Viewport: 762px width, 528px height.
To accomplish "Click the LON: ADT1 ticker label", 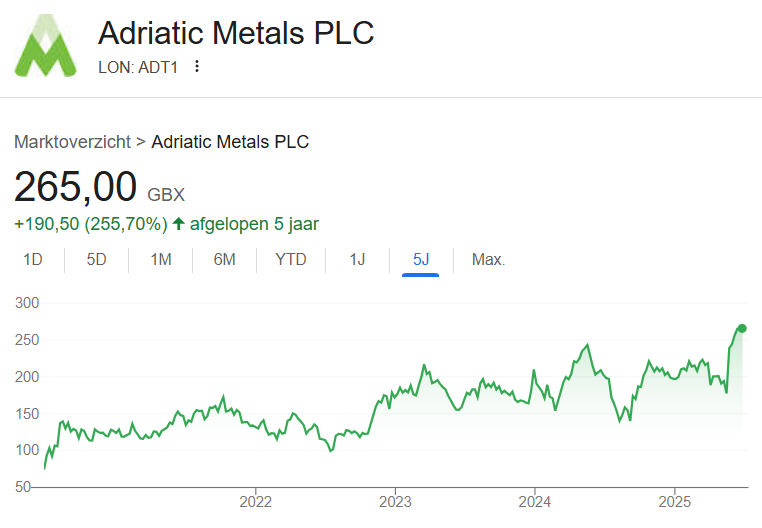I will pos(138,67).
